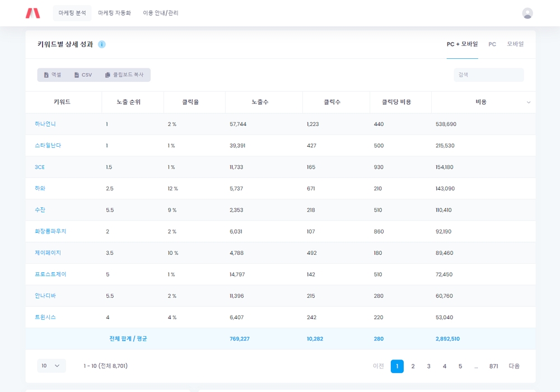Switch to the PC tab
This screenshot has height=392, width=560.
tap(492, 44)
